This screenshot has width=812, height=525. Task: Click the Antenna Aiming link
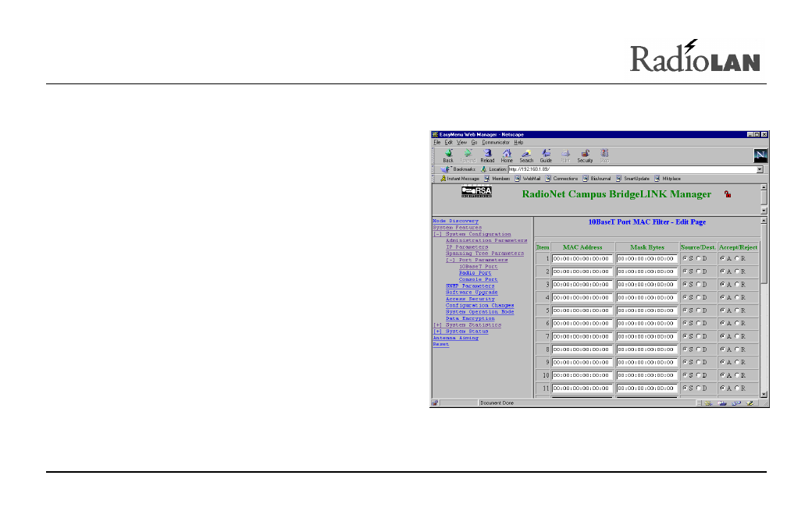click(456, 339)
